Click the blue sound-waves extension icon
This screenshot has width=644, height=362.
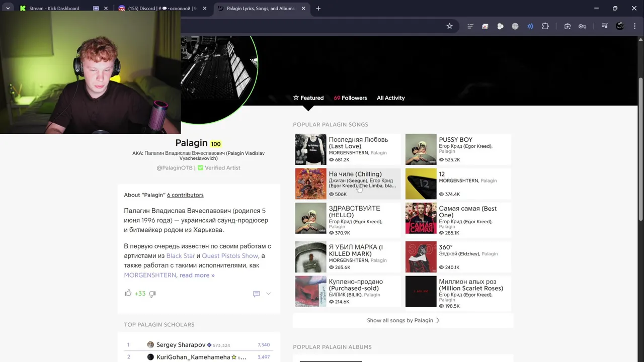(530, 26)
